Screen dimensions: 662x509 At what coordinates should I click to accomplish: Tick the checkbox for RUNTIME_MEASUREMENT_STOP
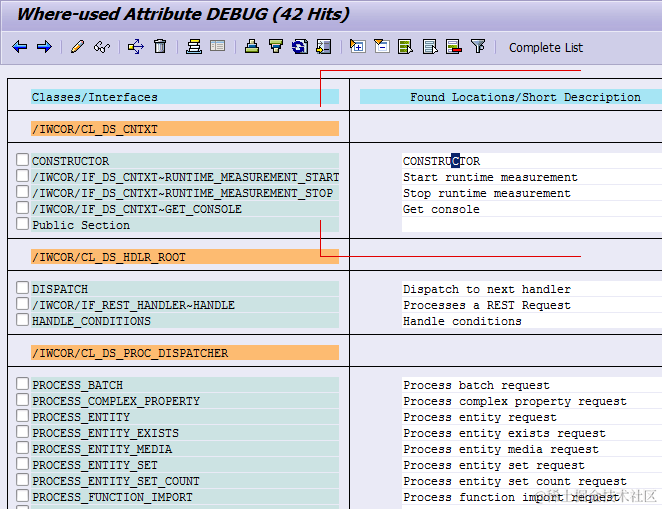click(x=22, y=192)
